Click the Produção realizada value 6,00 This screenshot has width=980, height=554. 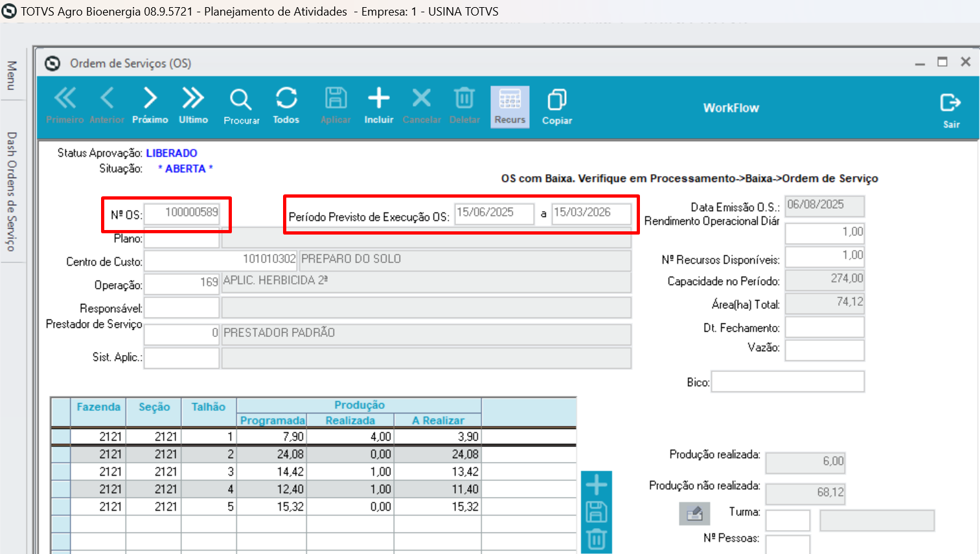805,462
